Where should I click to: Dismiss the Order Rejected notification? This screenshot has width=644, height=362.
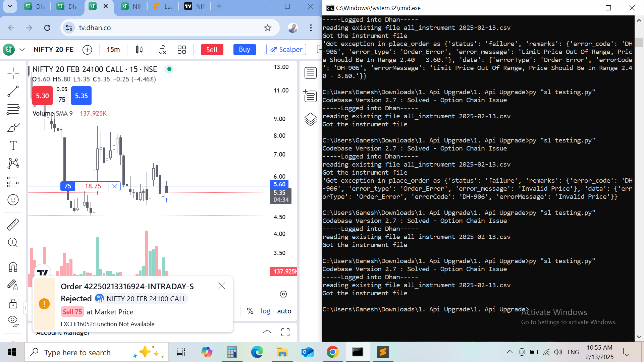point(222,286)
